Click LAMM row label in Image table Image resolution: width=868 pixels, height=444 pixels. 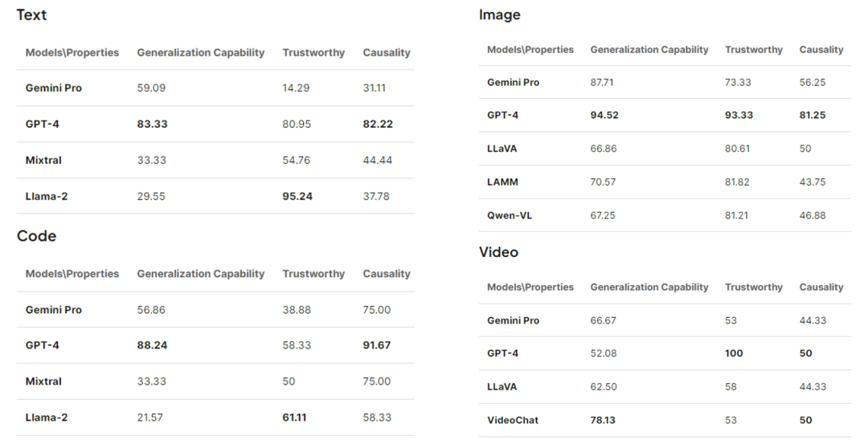[502, 182]
